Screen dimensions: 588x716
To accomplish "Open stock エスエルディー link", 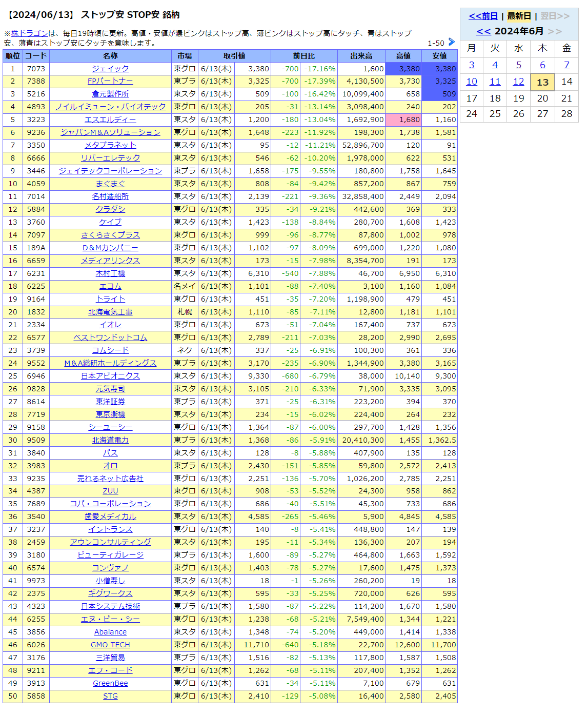I will (x=110, y=120).
